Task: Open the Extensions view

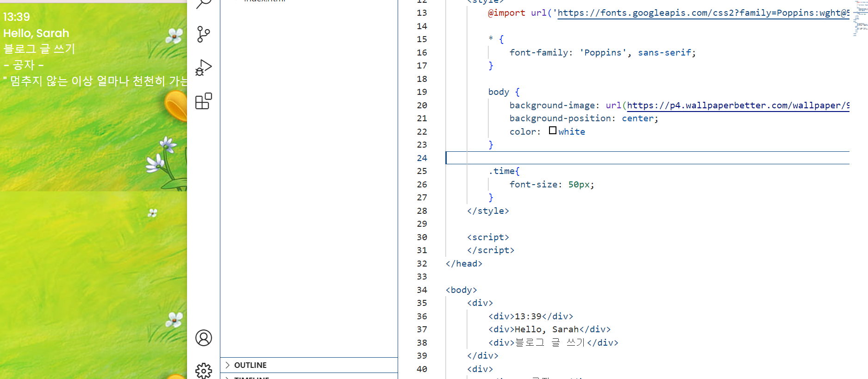Action: tap(203, 101)
